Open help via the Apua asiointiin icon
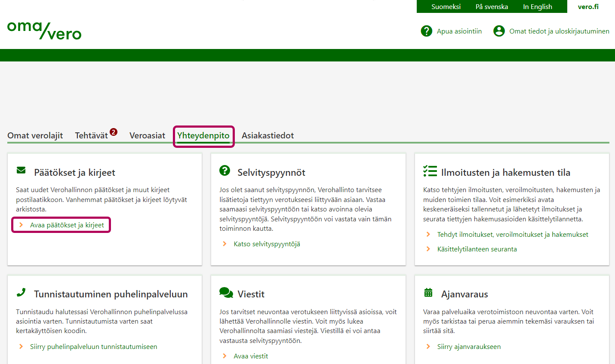 click(x=426, y=31)
